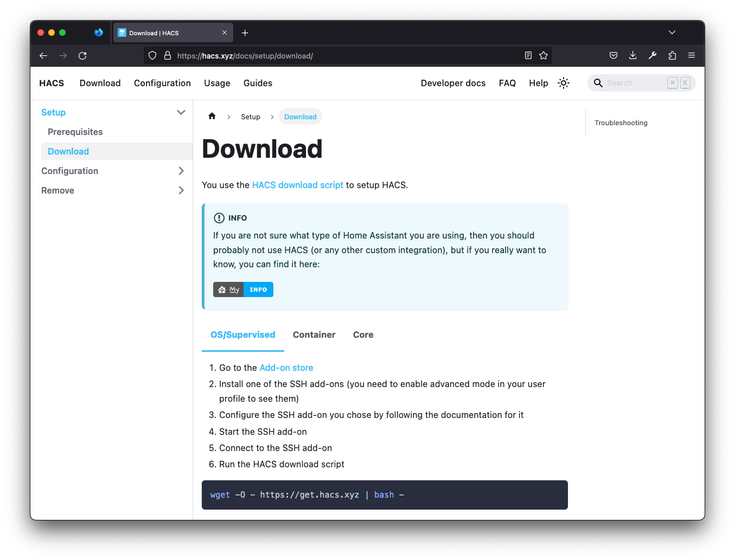The height and width of the screenshot is (560, 735).
Task: Click the HACS logo text
Action: pos(52,83)
